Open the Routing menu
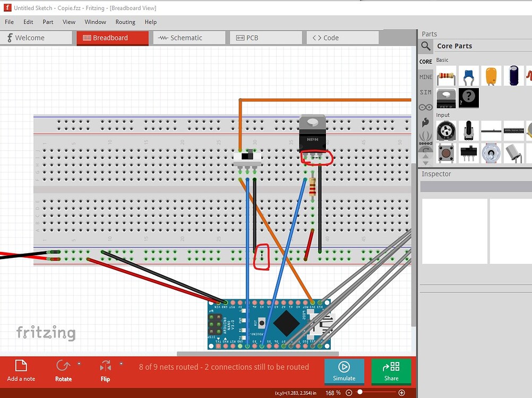 (125, 22)
